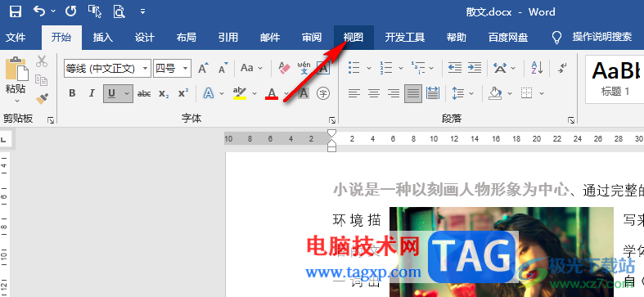Clear all formatting with eraser icon
Image resolution: width=644 pixels, height=297 pixels.
coord(284,68)
